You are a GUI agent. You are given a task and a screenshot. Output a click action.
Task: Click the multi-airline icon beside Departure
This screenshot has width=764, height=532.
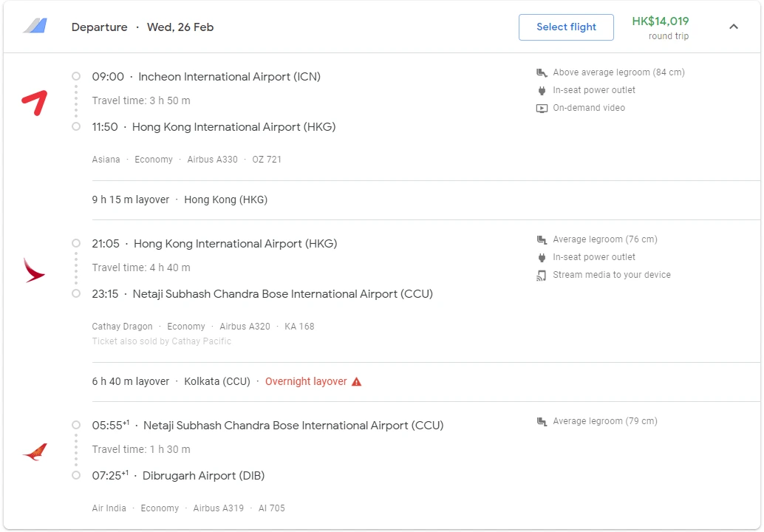35,27
